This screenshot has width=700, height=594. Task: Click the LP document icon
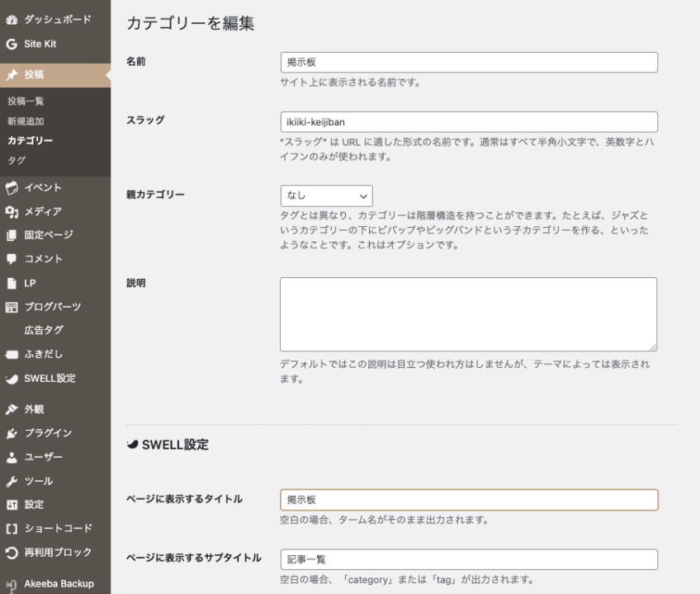[12, 283]
